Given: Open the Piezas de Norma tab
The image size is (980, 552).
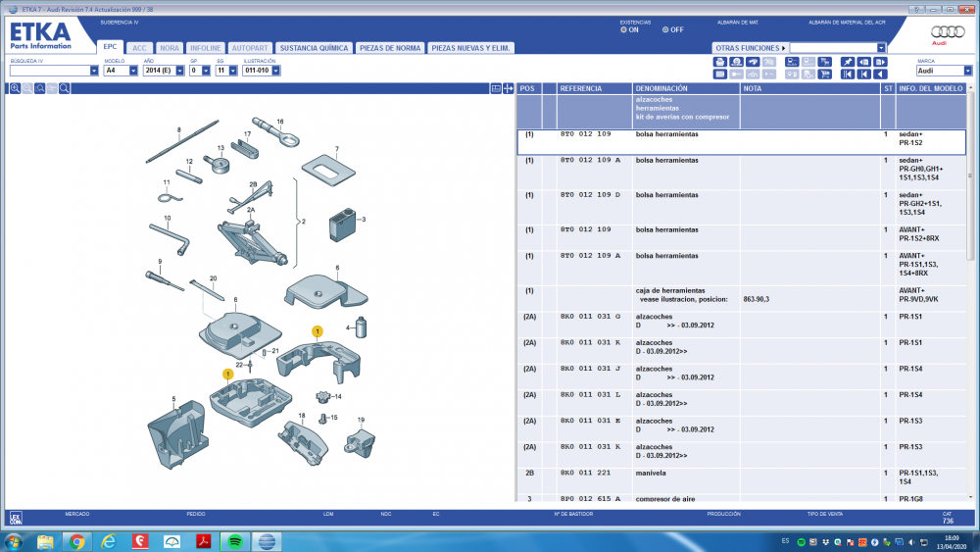Looking at the screenshot, I should click(x=390, y=48).
